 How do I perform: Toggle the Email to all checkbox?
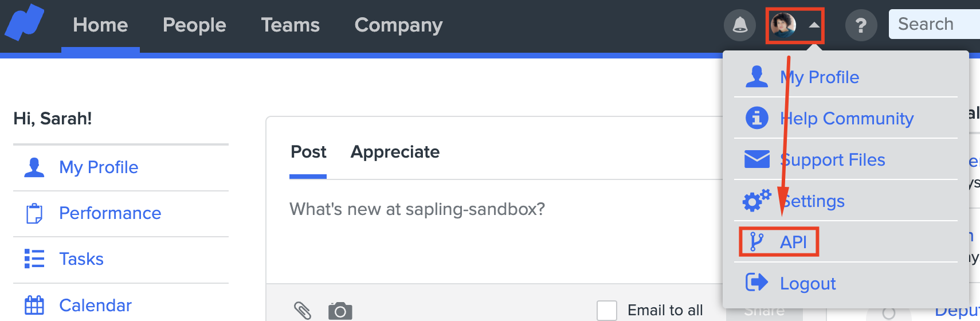[607, 310]
